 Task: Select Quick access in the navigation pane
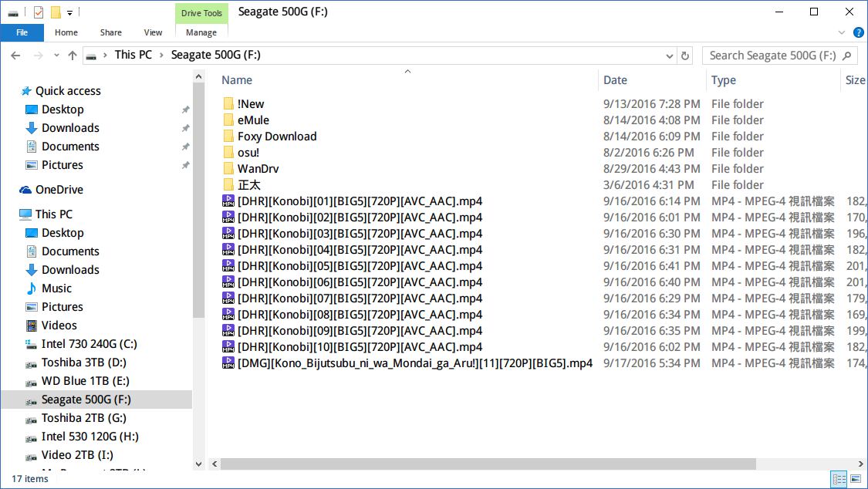point(68,91)
